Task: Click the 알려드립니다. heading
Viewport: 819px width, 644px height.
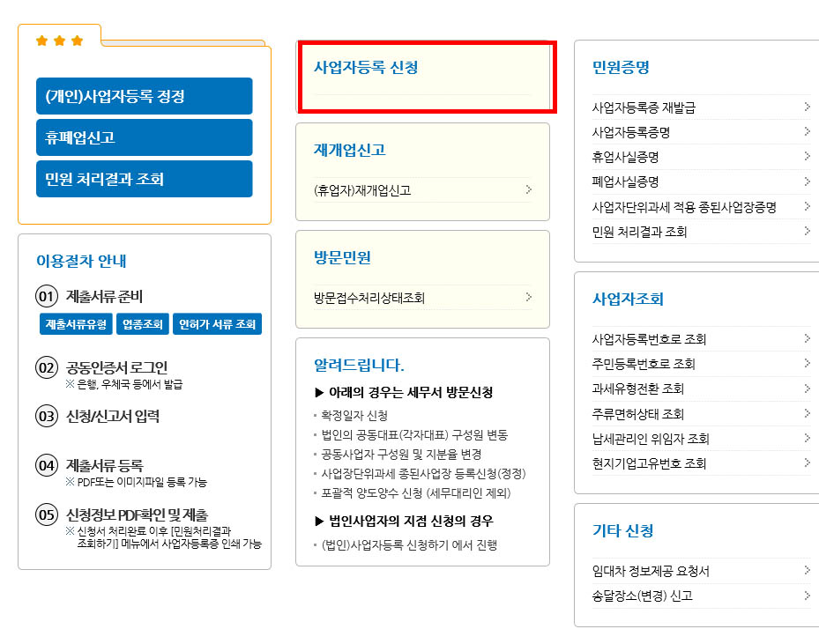Action: pos(359,366)
